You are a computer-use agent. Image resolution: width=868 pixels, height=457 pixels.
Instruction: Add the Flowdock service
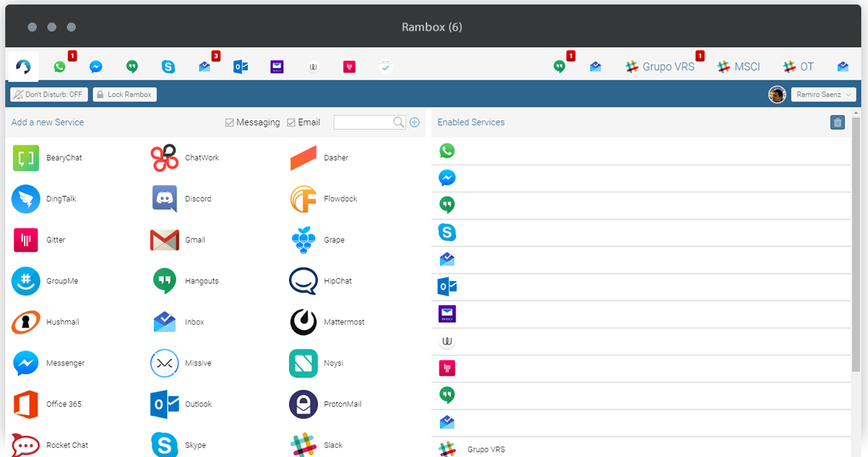[x=303, y=199]
